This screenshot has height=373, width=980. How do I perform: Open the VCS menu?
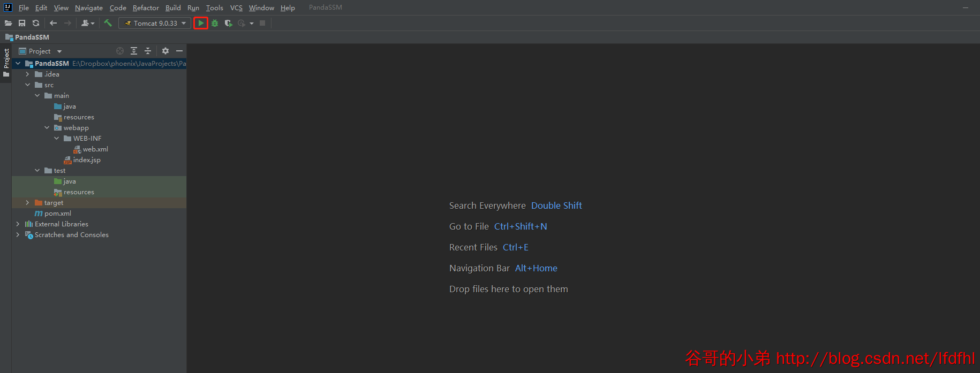pos(236,7)
